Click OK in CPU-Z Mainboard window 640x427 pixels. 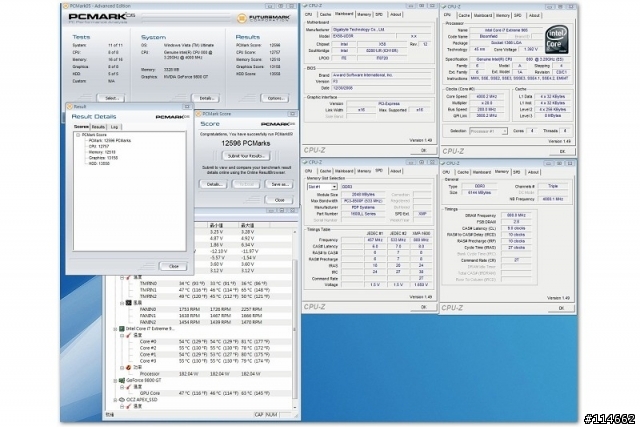[423, 150]
